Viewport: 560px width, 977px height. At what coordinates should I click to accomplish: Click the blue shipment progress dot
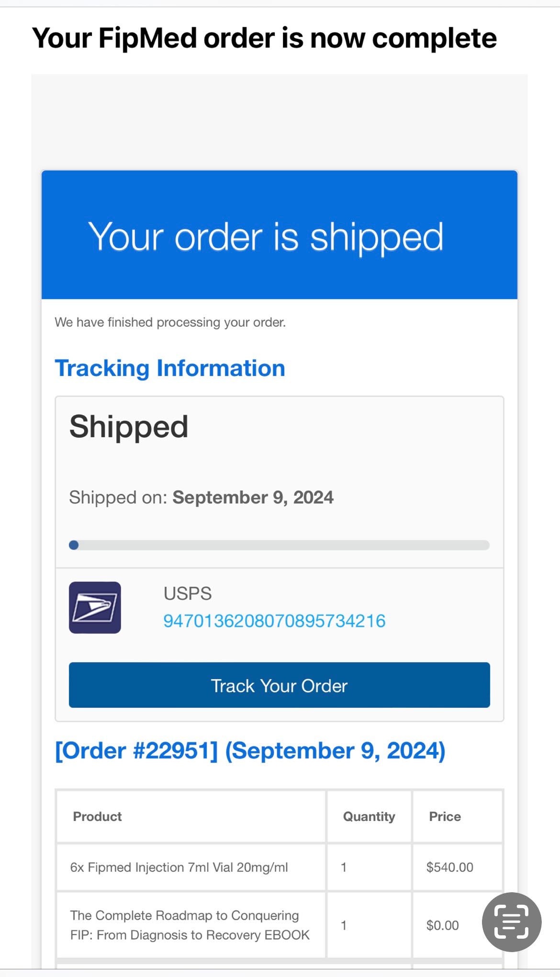(x=74, y=545)
